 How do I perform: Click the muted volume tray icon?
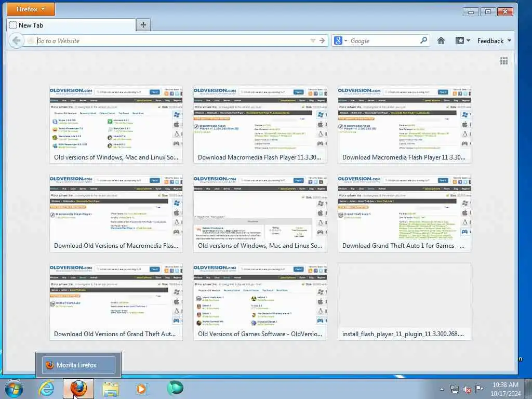pos(467,390)
